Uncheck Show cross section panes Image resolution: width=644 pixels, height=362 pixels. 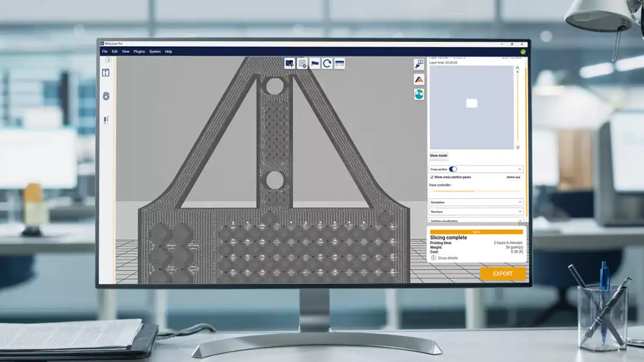pos(432,177)
